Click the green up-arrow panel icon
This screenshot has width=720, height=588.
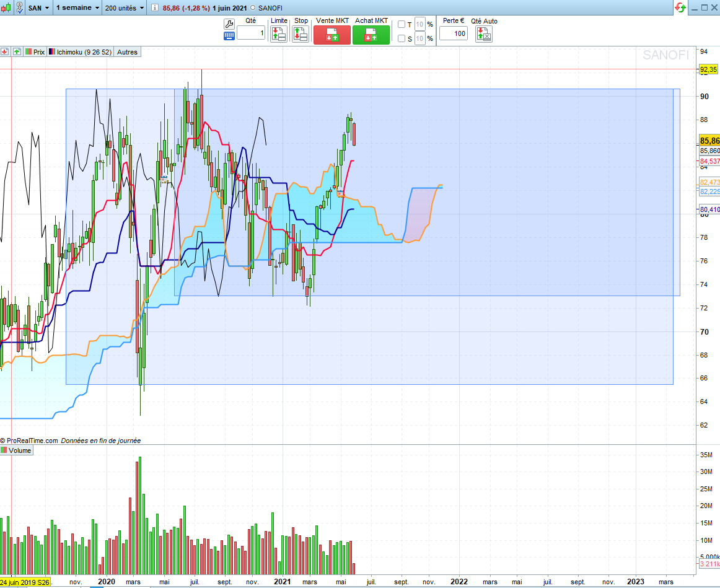click(17, 52)
